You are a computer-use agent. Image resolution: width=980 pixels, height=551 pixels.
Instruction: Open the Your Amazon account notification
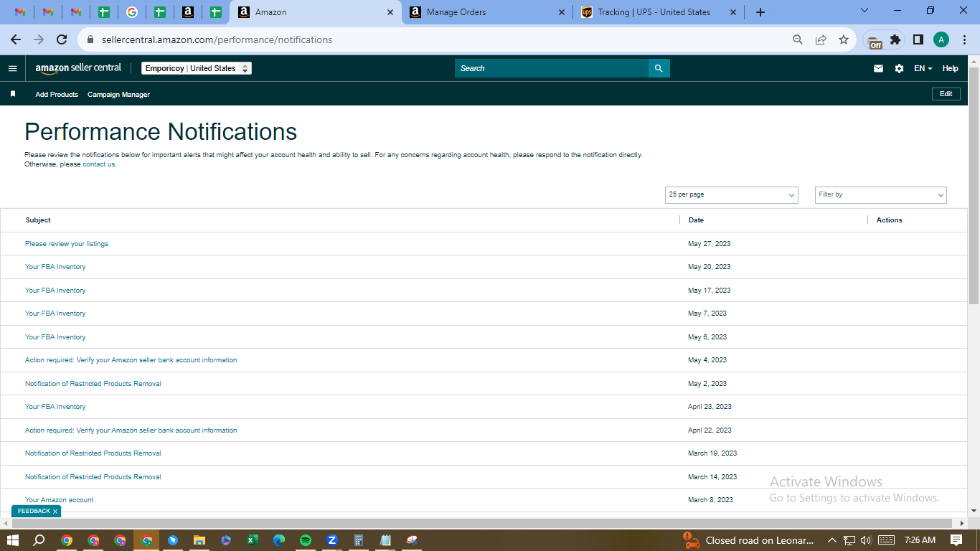click(x=59, y=500)
